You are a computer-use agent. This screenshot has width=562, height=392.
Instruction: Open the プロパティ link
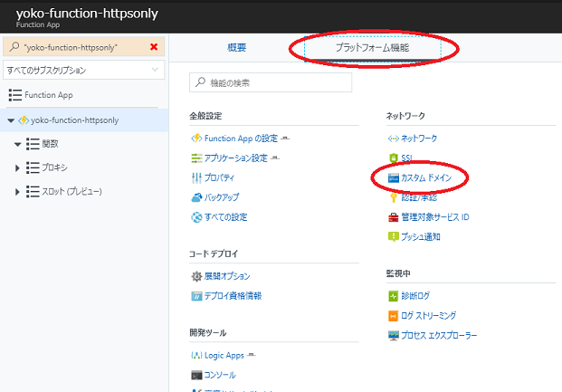(x=219, y=177)
